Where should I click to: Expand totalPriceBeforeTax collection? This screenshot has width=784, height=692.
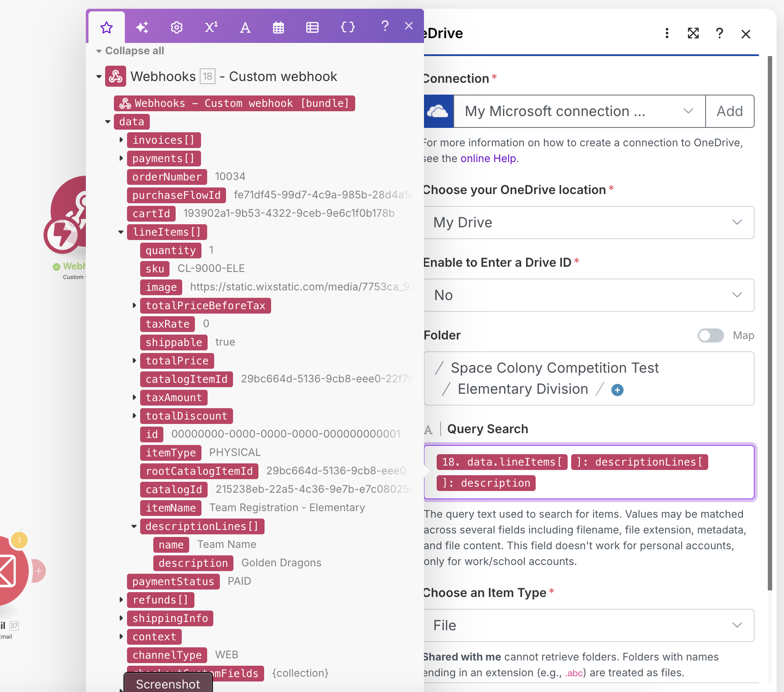[134, 306]
